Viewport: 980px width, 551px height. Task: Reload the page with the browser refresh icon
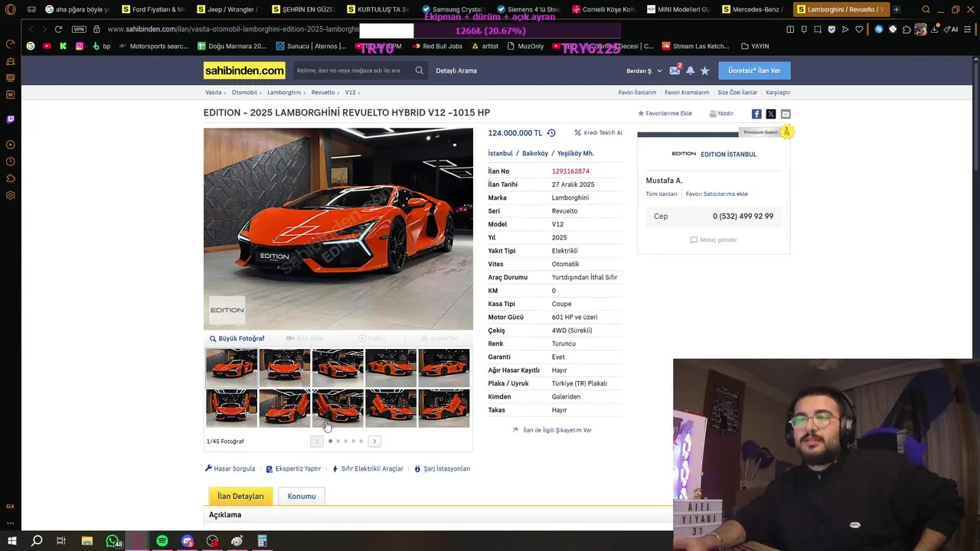[x=58, y=29]
